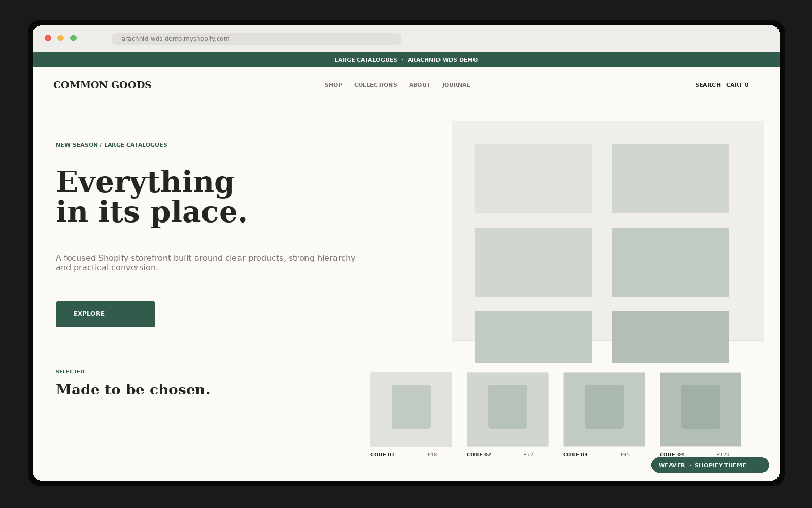Click the Search link in header
The image size is (812, 508).
pos(708,85)
